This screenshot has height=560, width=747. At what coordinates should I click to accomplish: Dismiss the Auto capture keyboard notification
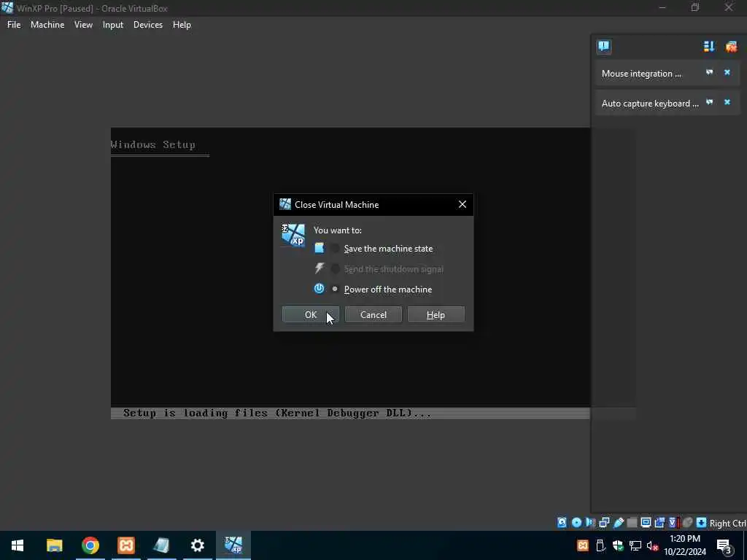coord(727,102)
